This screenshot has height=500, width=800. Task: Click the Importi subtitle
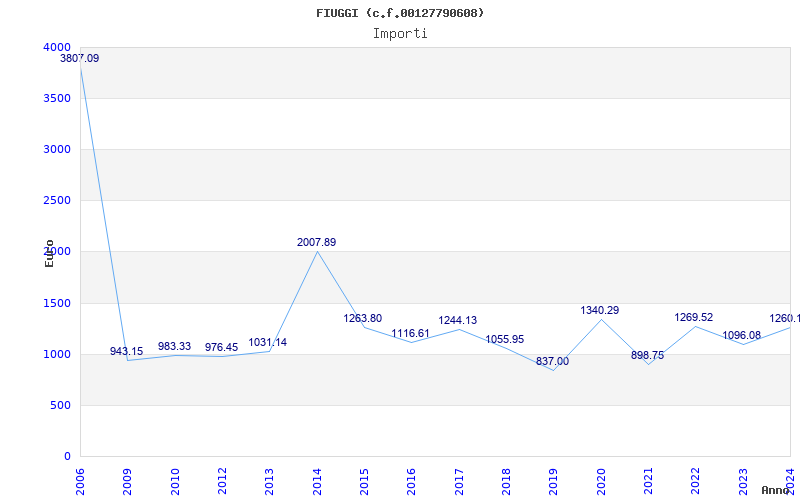[x=400, y=33]
